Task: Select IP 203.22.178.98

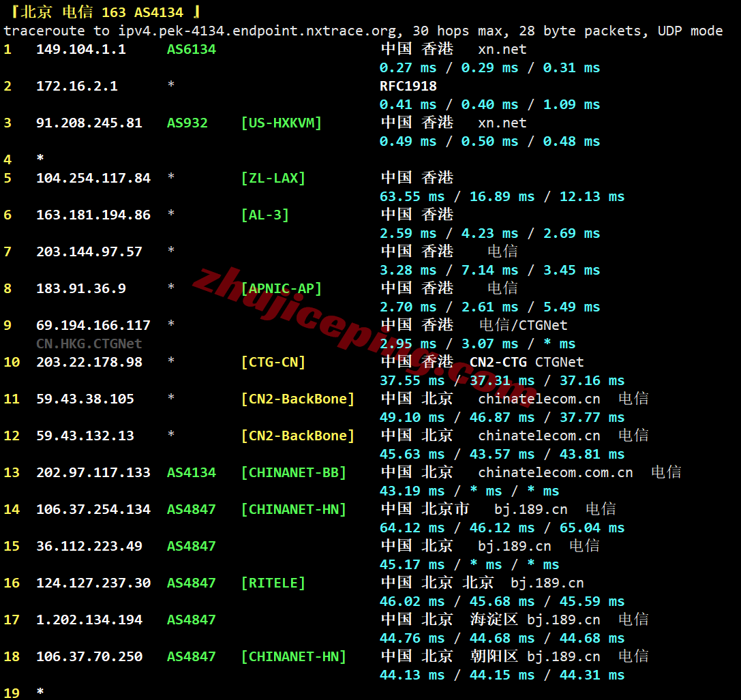Action: [89, 363]
